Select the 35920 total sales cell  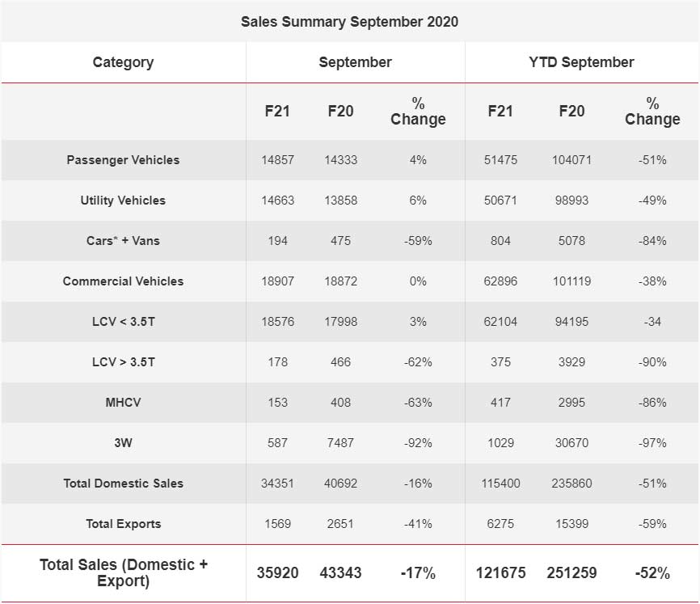pyautogui.click(x=277, y=573)
